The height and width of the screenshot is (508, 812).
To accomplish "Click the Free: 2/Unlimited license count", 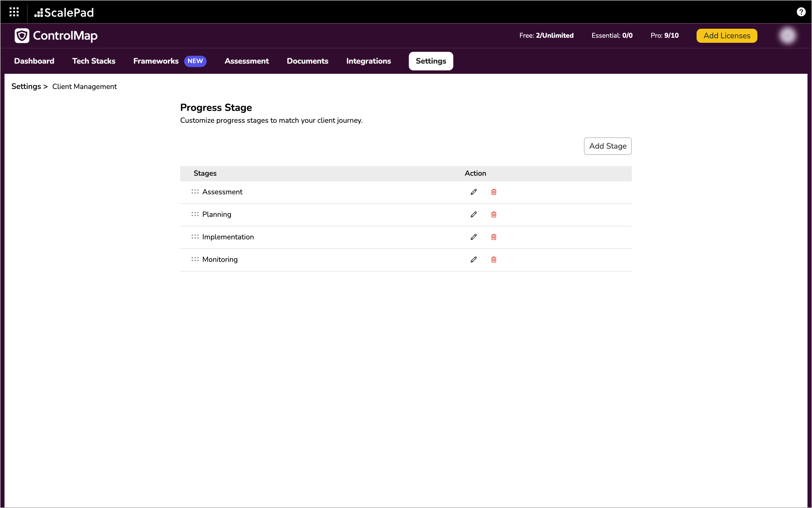I will 546,35.
